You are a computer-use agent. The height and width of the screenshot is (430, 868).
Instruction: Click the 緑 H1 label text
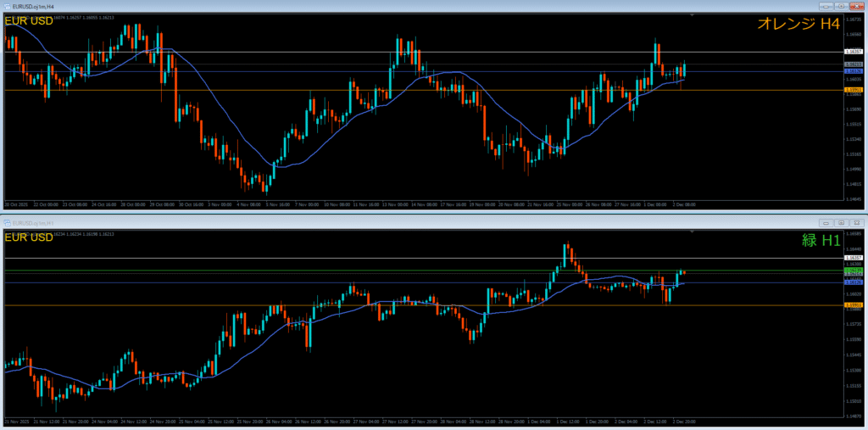point(821,241)
